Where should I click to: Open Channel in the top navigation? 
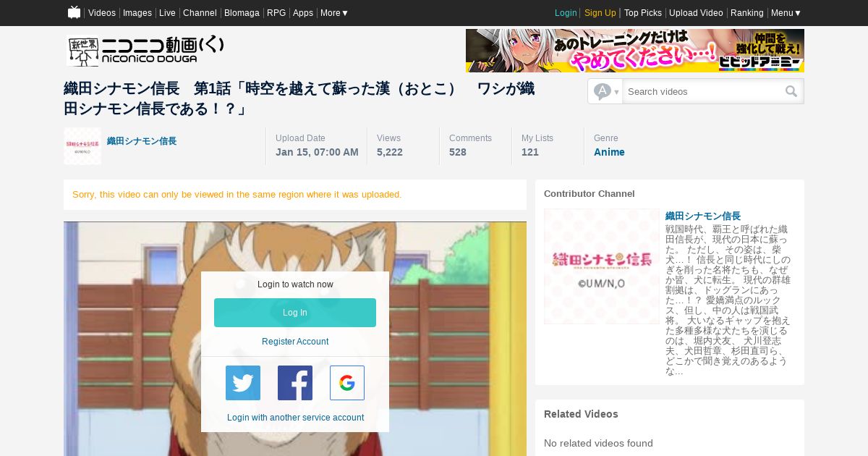point(200,13)
